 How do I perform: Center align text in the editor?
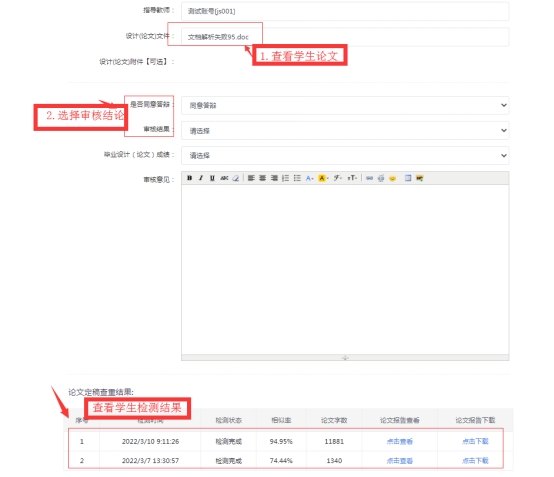[x=263, y=178]
